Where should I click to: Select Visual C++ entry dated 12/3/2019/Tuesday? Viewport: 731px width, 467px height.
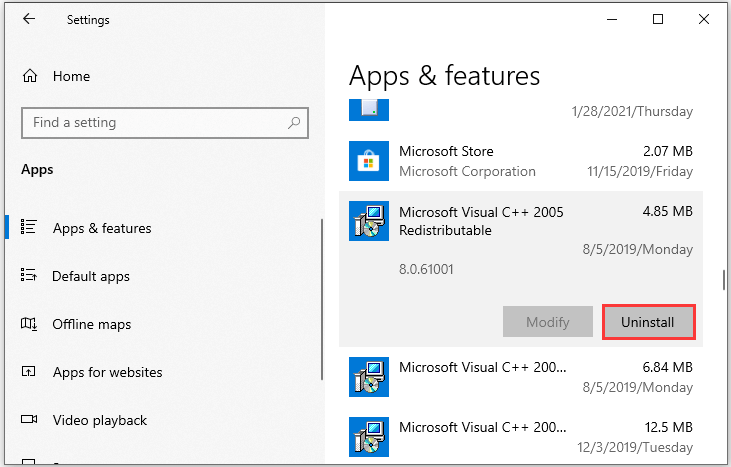tap(521, 437)
